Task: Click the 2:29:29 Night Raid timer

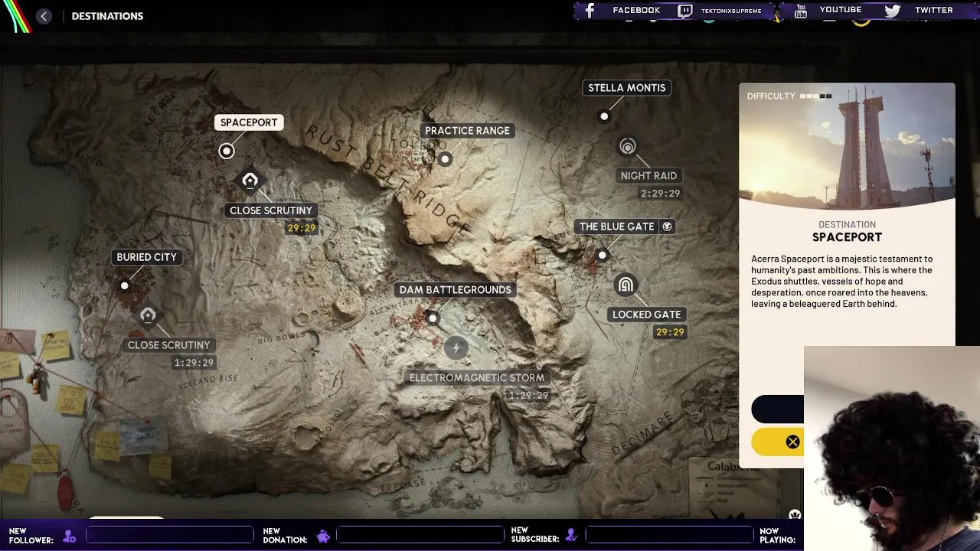Action: coord(661,194)
